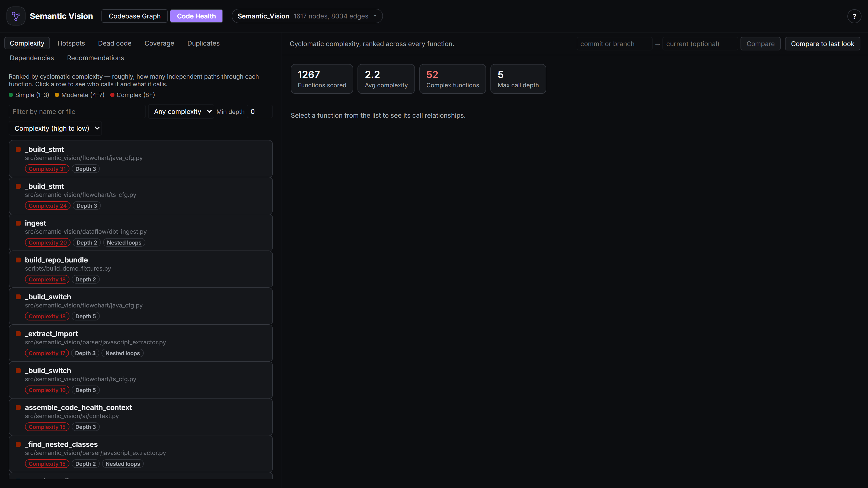Click Complex (8+) legend label
The width and height of the screenshot is (868, 488).
coord(135,95)
